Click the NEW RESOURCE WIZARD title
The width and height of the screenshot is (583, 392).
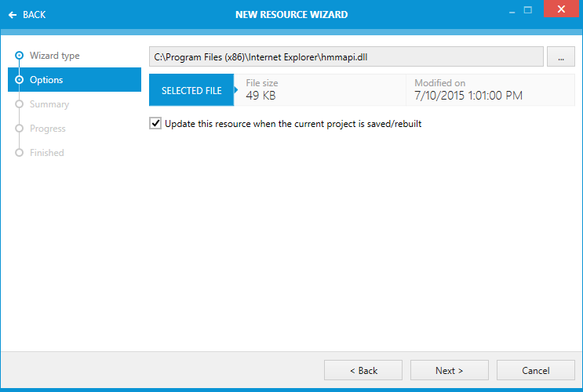point(291,14)
